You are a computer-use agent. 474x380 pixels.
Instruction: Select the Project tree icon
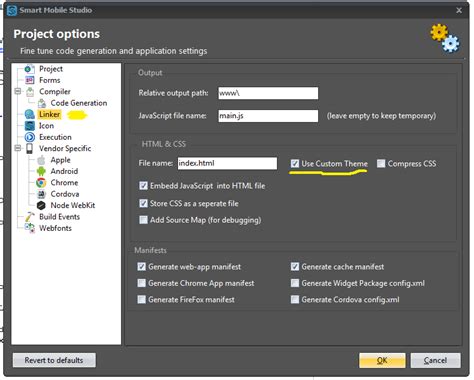[30, 69]
